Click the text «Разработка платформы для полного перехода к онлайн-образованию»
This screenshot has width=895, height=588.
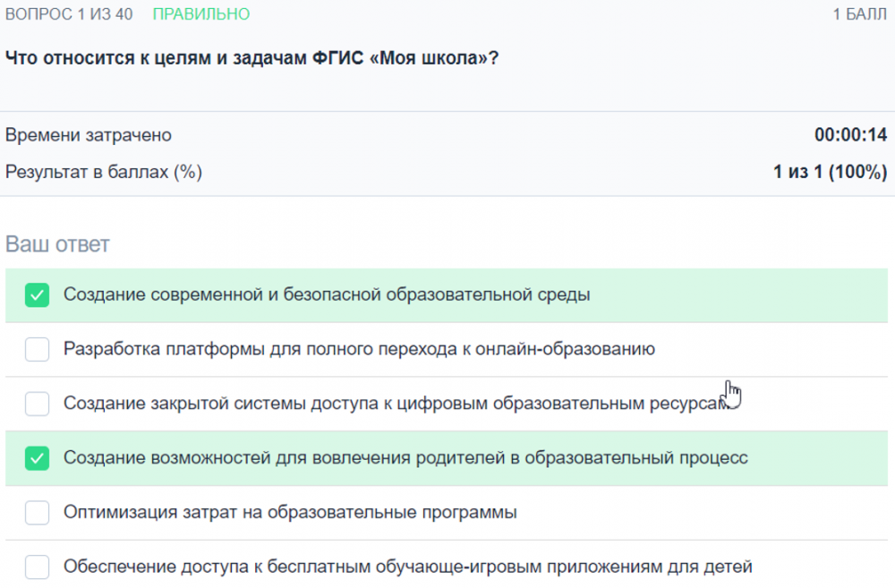point(359,349)
